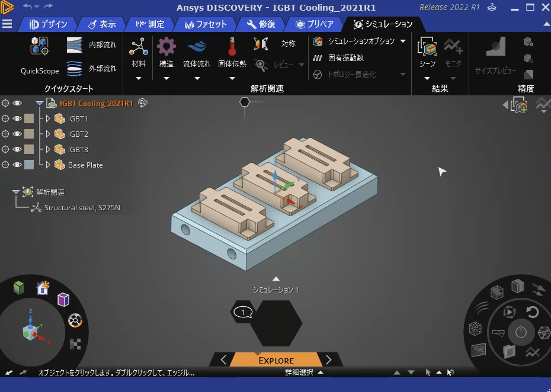Toggle visibility eye for IGBT Cooling_2021R1 root
The image size is (551, 392).
click(17, 103)
